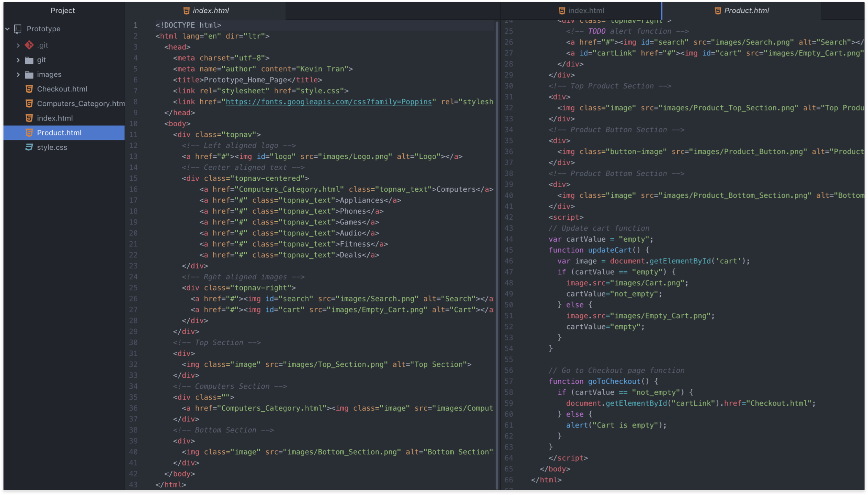Click HTML5 icon on left index.html tab
Viewport: 868px width, 495px height.
click(186, 11)
